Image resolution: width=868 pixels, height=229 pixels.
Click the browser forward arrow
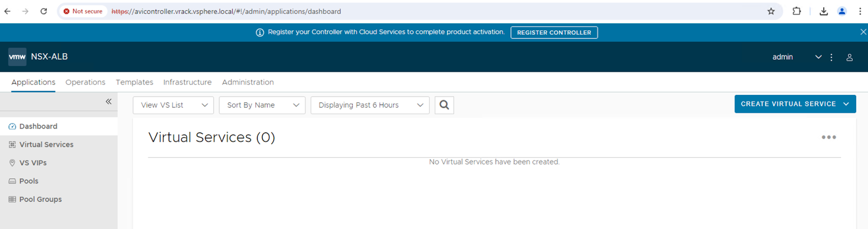[25, 11]
